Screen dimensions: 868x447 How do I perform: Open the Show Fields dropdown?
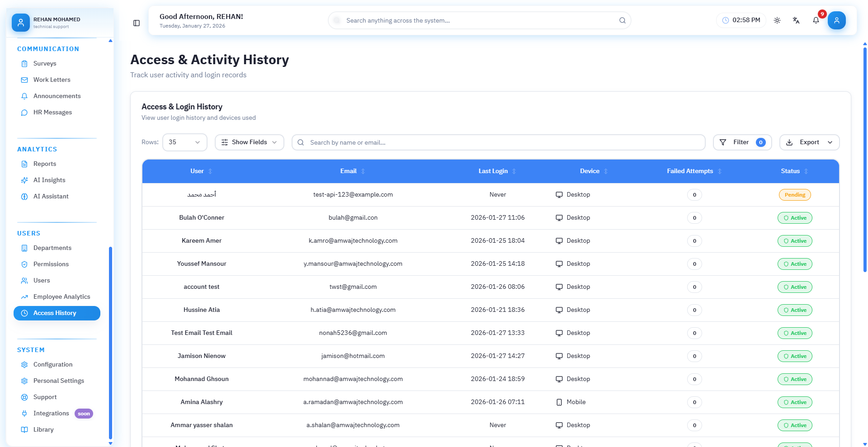click(249, 142)
